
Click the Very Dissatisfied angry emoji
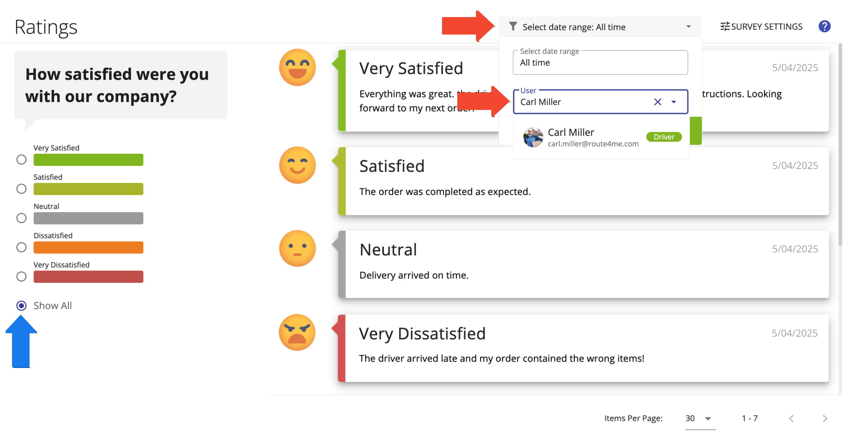pyautogui.click(x=297, y=332)
